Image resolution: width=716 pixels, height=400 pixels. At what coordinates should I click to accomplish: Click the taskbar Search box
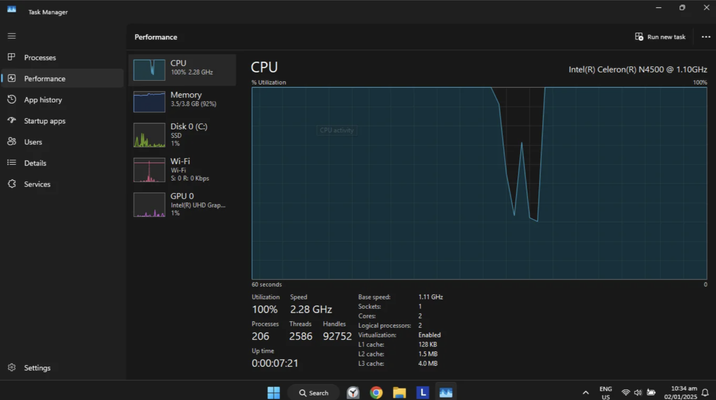point(313,392)
